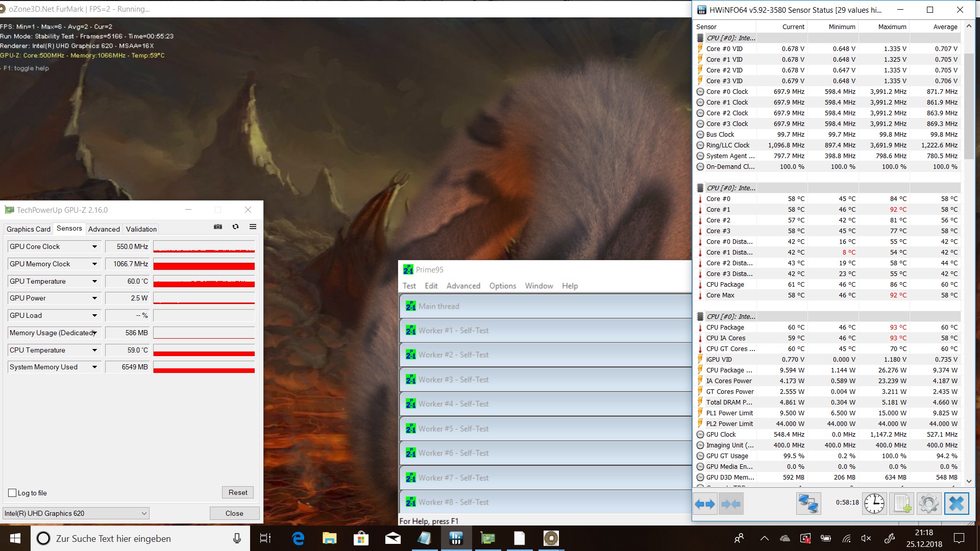Click HWiNFO taskbar icon
The width and height of the screenshot is (980, 551).
point(456,538)
